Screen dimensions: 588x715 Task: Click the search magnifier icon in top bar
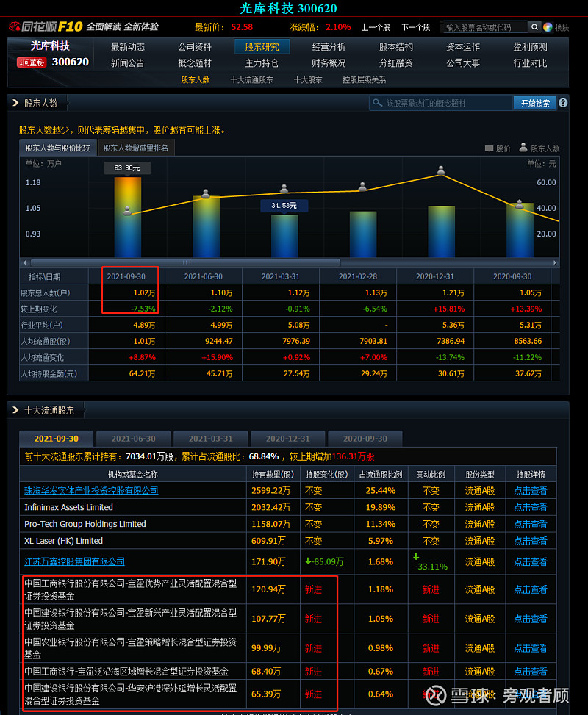pos(534,27)
